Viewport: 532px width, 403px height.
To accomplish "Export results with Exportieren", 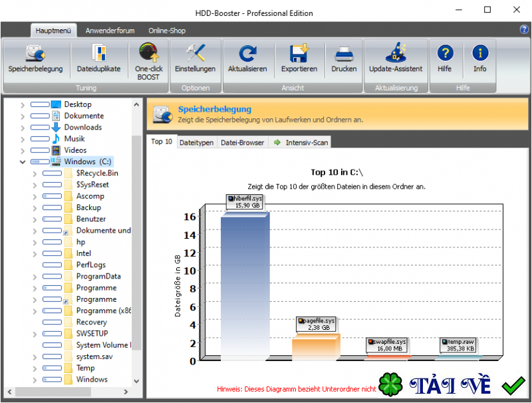I will pyautogui.click(x=299, y=58).
